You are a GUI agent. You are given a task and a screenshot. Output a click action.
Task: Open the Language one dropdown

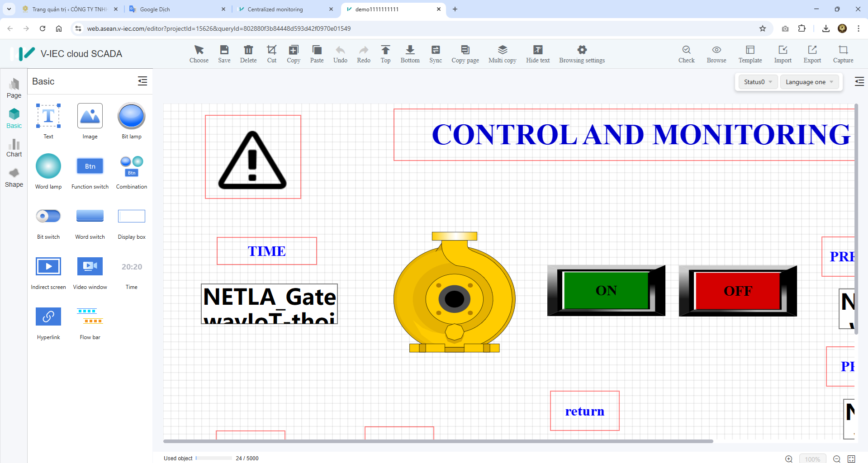809,82
